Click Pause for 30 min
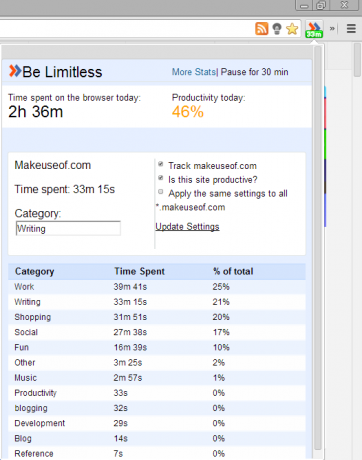Image resolution: width=362 pixels, height=460 pixels. pyautogui.click(x=254, y=72)
